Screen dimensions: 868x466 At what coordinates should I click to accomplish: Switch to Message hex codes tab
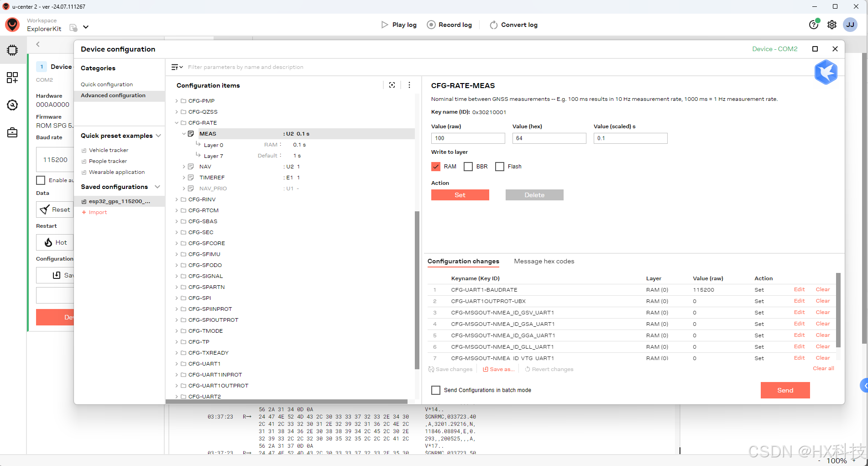pos(544,261)
